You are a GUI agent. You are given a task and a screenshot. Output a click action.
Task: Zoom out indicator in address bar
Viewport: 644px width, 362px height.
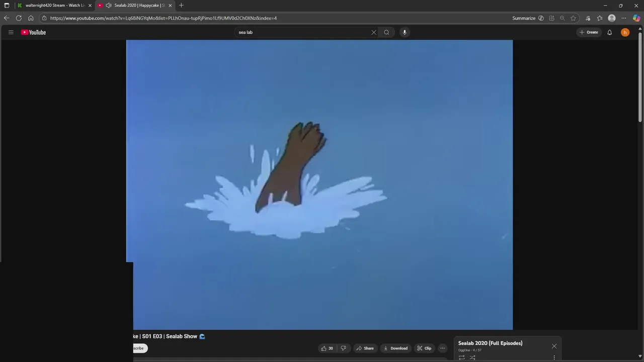(x=562, y=18)
